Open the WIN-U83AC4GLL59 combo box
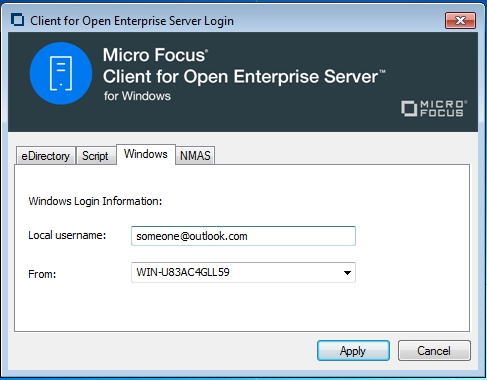 [x=243, y=273]
